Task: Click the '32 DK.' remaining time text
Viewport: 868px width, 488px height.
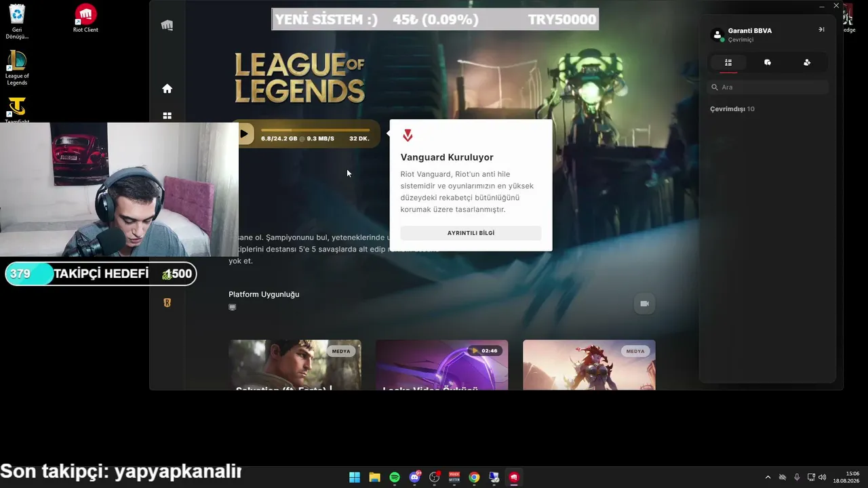Action: [359, 139]
